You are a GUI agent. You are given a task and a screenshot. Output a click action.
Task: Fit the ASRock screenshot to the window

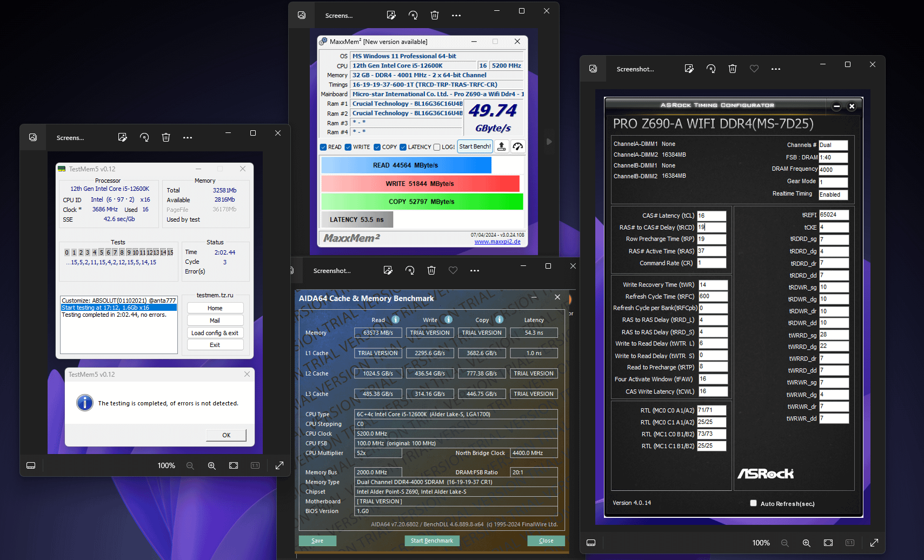(828, 543)
